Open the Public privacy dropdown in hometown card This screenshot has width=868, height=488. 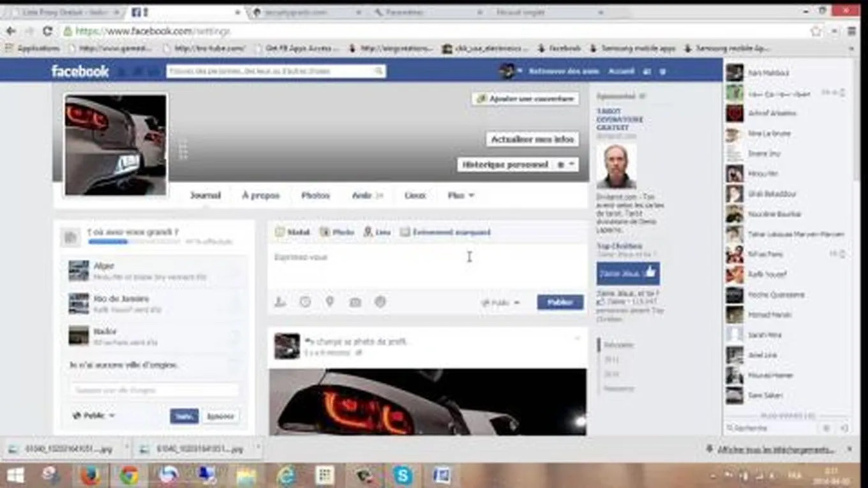94,415
